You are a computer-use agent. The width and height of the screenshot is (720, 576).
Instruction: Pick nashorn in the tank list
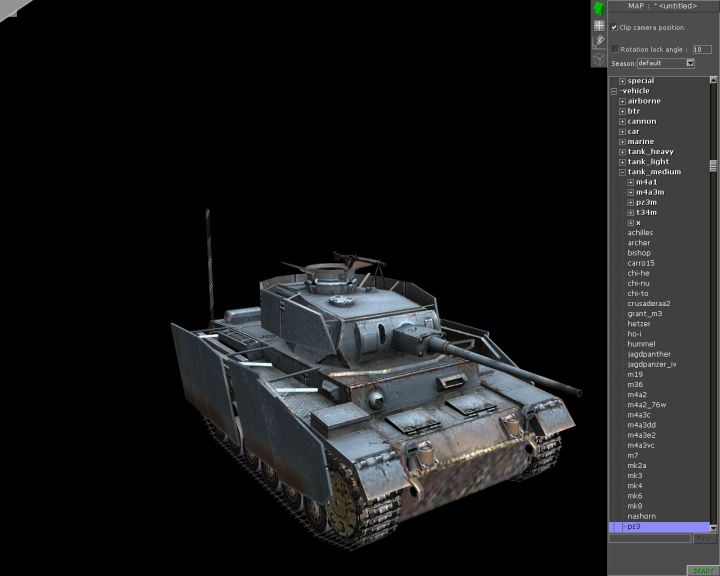[x=641, y=516]
